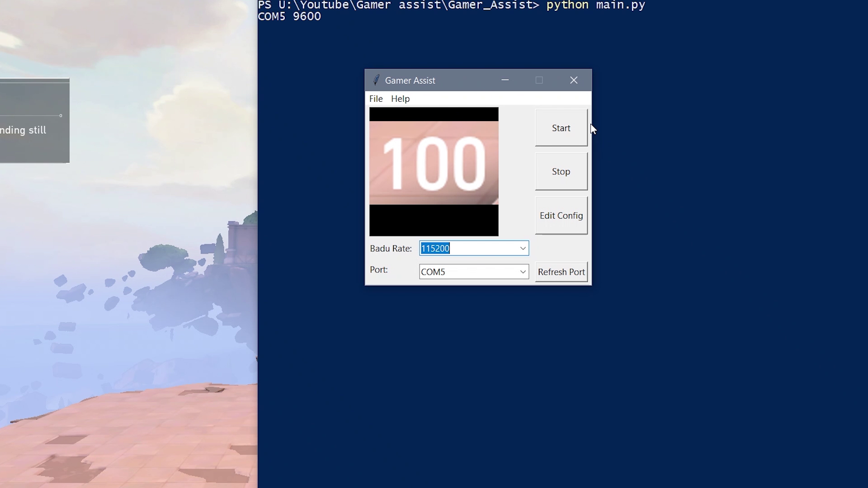Viewport: 868px width, 488px height.
Task: Open the File menu
Action: tap(376, 99)
